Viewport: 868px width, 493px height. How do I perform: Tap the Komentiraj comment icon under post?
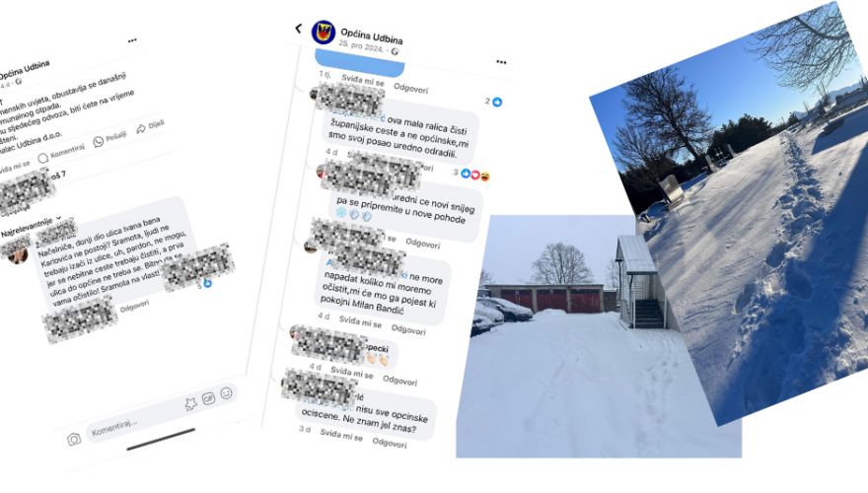click(x=61, y=153)
